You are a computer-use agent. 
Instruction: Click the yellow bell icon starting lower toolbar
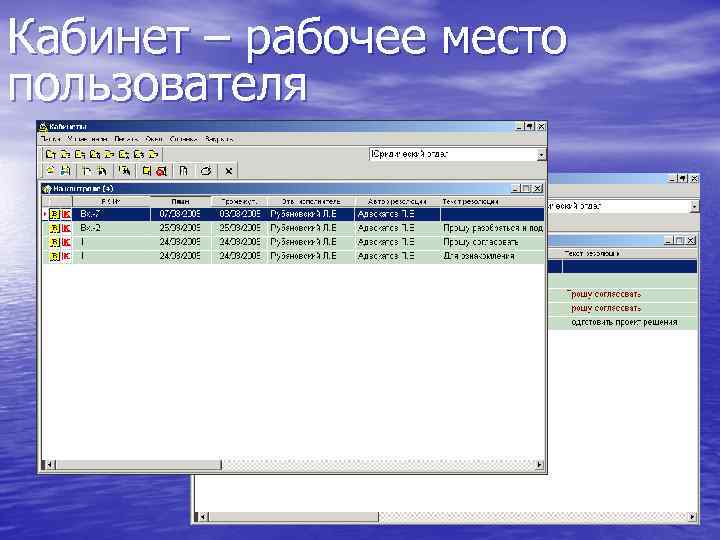tap(51, 171)
